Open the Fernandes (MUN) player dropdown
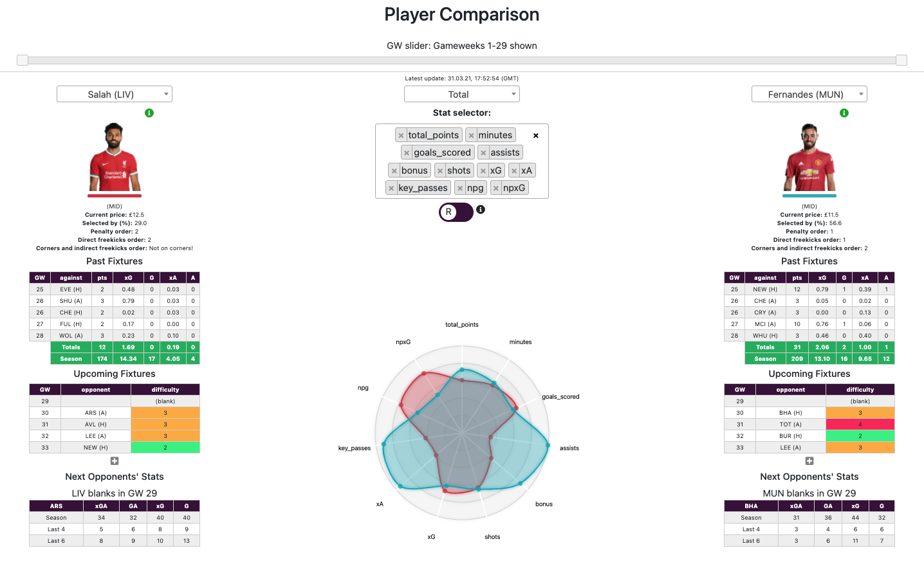This screenshot has width=924, height=566. (809, 93)
